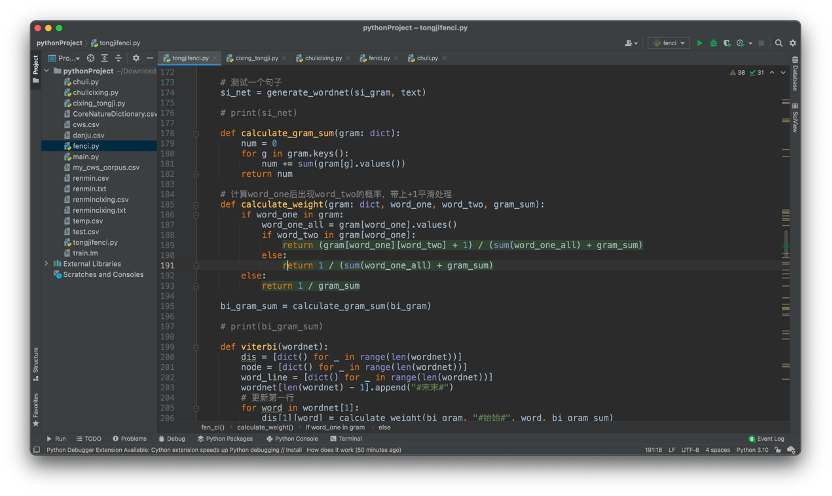Open the Problems tool window
The image size is (832, 496).
[129, 439]
